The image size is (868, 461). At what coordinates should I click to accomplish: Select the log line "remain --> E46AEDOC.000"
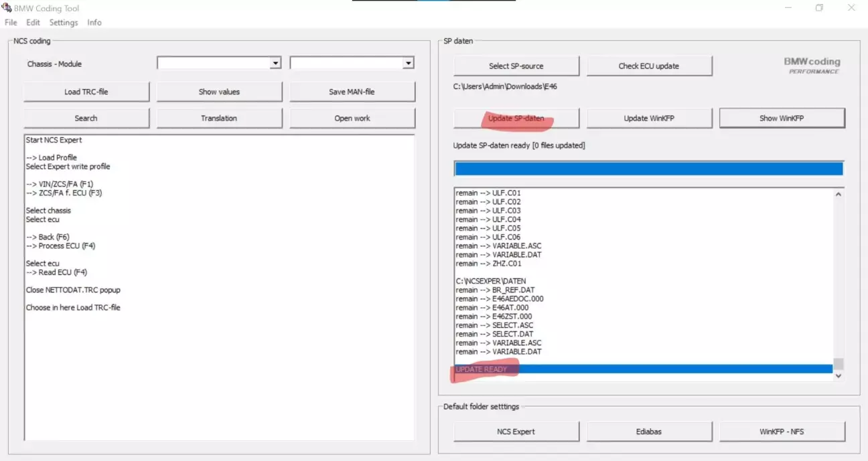tap(500, 298)
